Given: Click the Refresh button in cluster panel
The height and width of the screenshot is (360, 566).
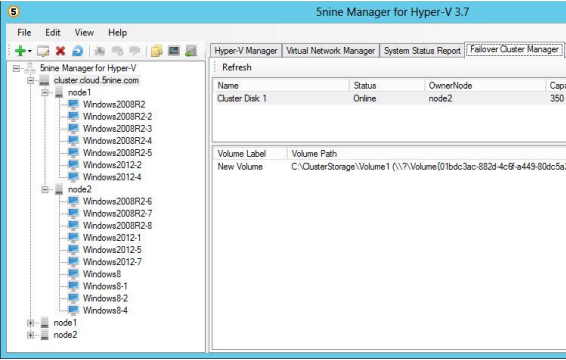Looking at the screenshot, I should click(x=237, y=68).
